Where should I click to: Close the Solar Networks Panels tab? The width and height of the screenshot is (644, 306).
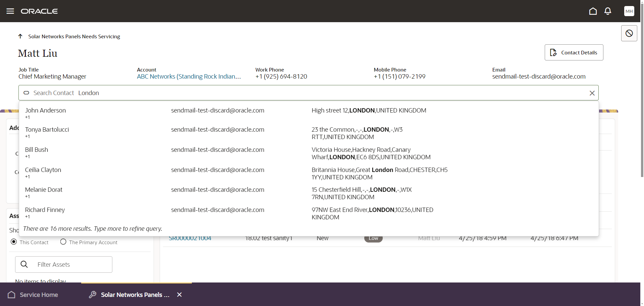[x=179, y=295]
